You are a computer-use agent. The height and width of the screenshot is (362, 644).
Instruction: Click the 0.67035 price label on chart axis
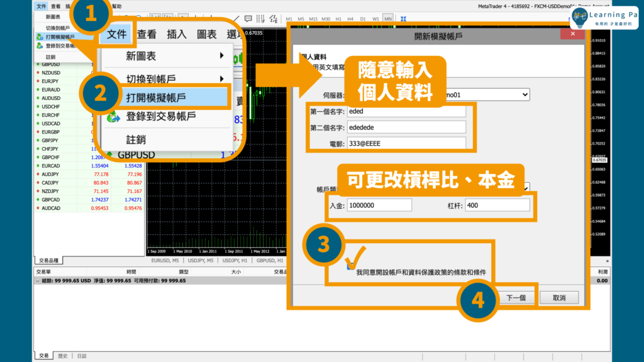pyautogui.click(x=599, y=160)
